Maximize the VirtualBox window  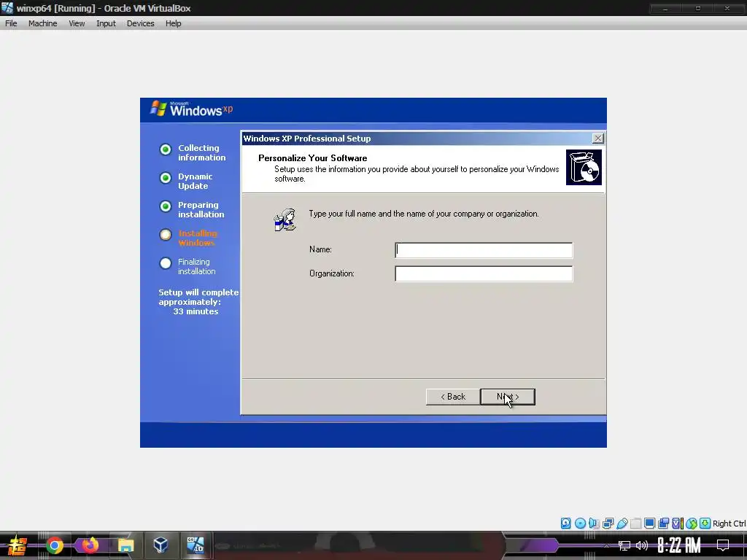(697, 8)
